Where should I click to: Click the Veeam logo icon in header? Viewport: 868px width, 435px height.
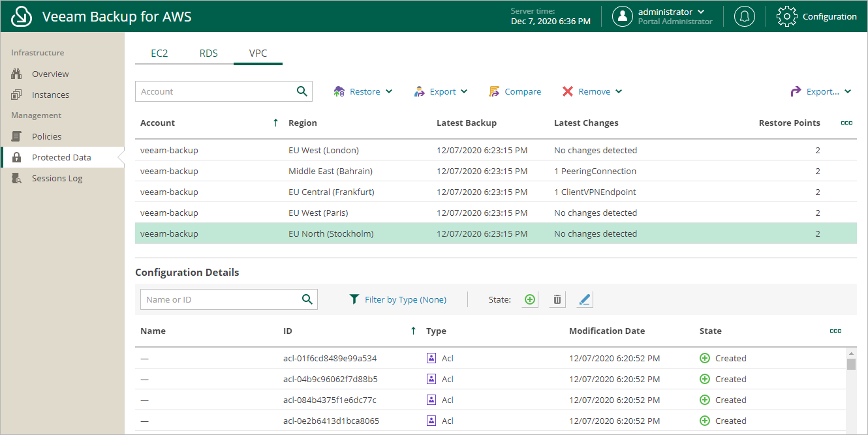pos(22,16)
